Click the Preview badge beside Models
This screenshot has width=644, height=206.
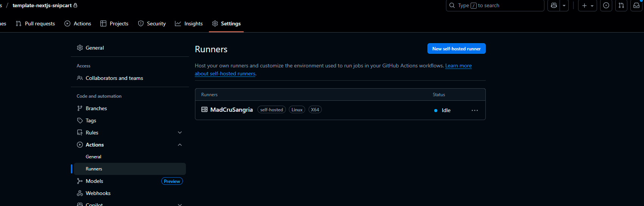point(172,181)
